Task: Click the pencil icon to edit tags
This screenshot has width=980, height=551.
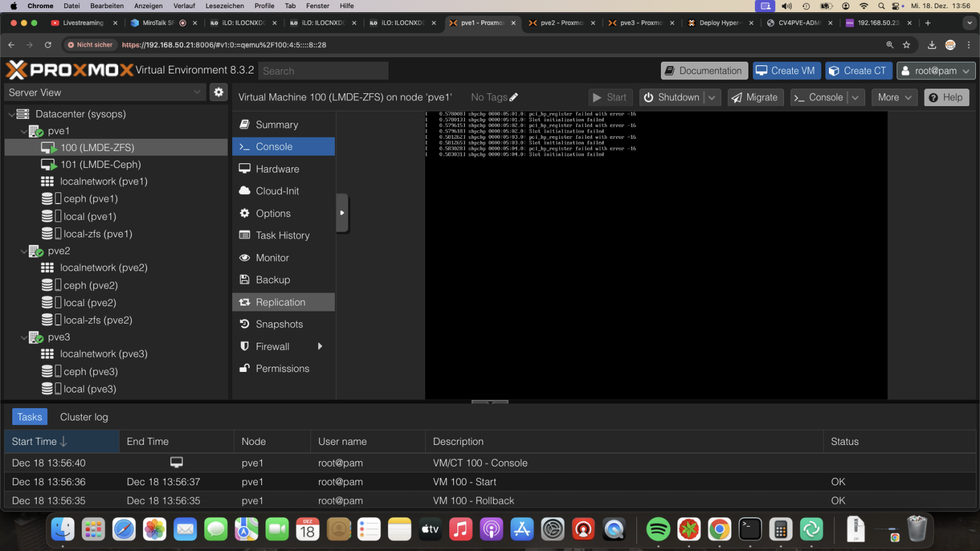Action: pyautogui.click(x=513, y=97)
